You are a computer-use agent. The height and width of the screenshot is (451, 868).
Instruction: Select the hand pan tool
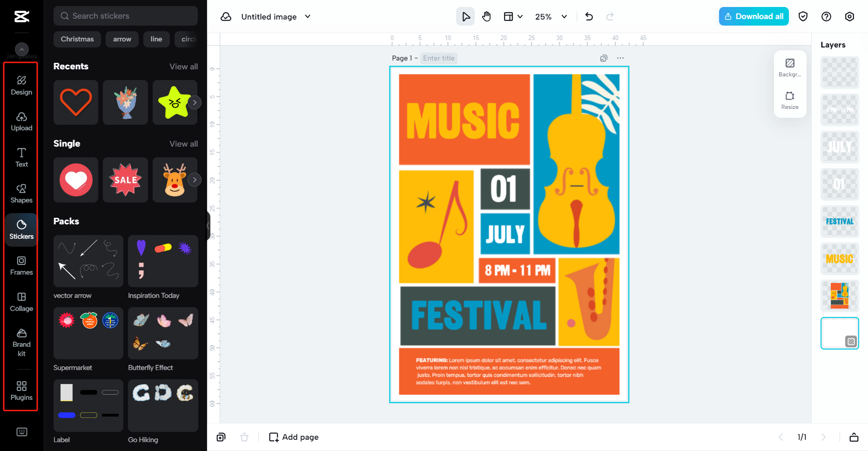point(486,17)
